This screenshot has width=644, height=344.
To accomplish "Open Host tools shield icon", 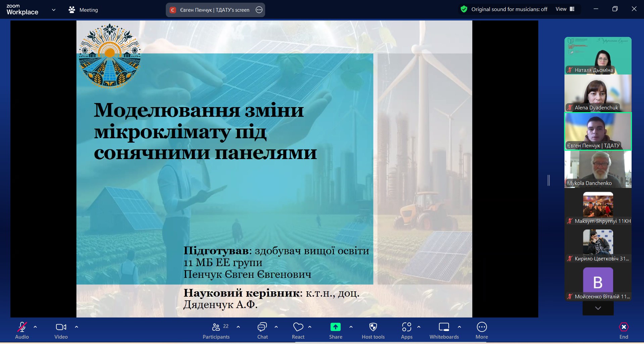I will (373, 331).
